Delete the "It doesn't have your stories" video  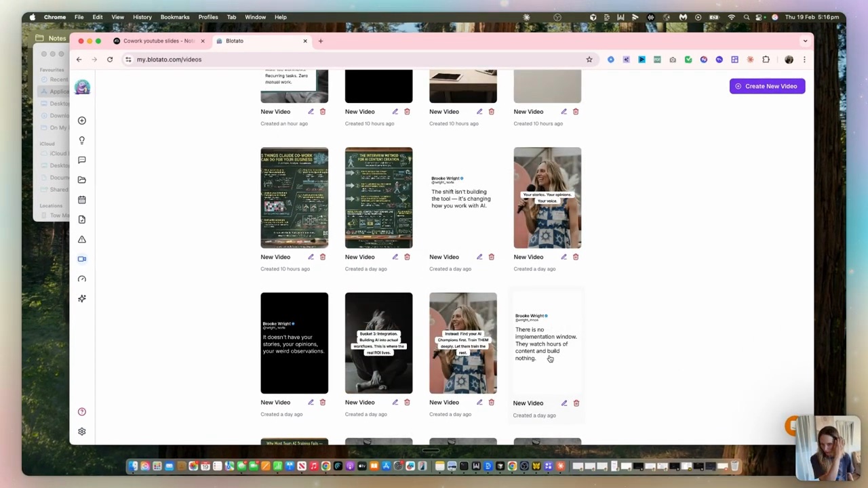click(323, 403)
